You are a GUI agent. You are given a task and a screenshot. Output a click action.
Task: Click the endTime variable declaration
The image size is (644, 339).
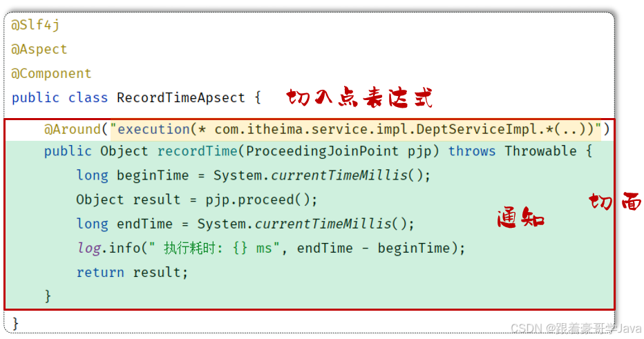point(144,224)
